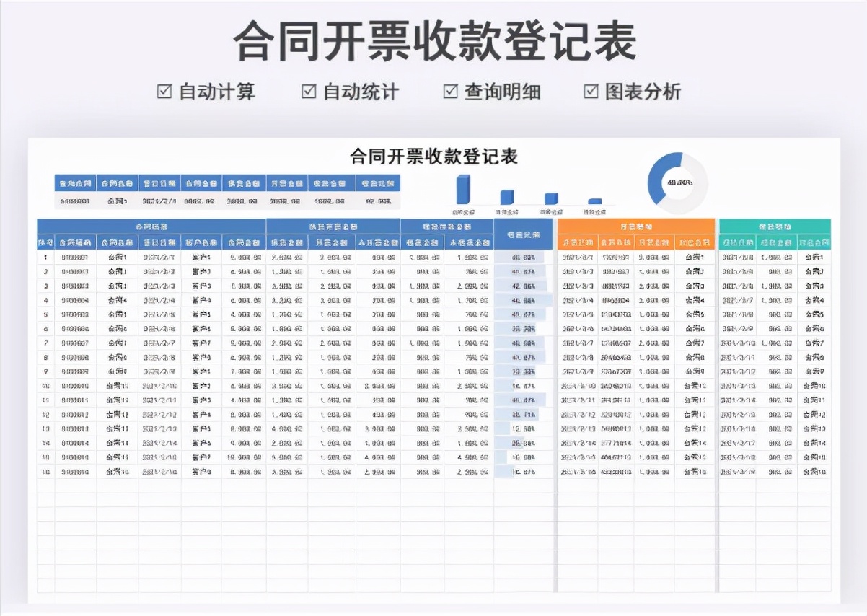Open filter on the 合同名称 column header
The image size is (867, 616).
(x=119, y=242)
